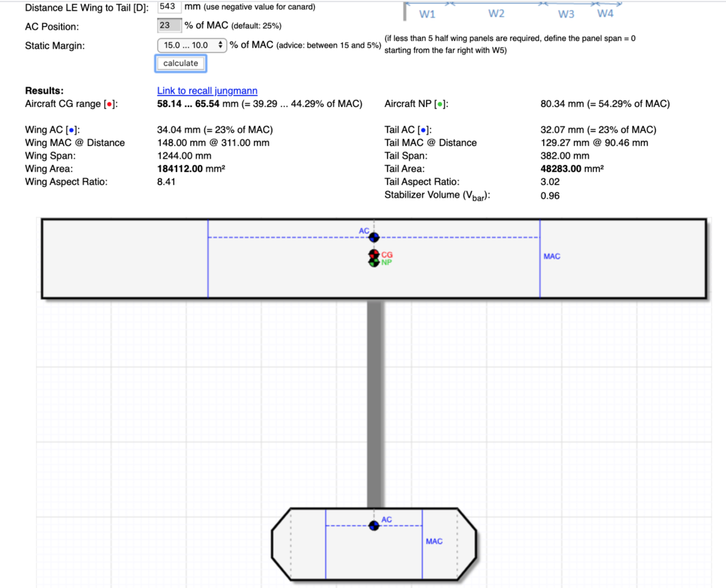Click the MAC label on the wing

552,256
